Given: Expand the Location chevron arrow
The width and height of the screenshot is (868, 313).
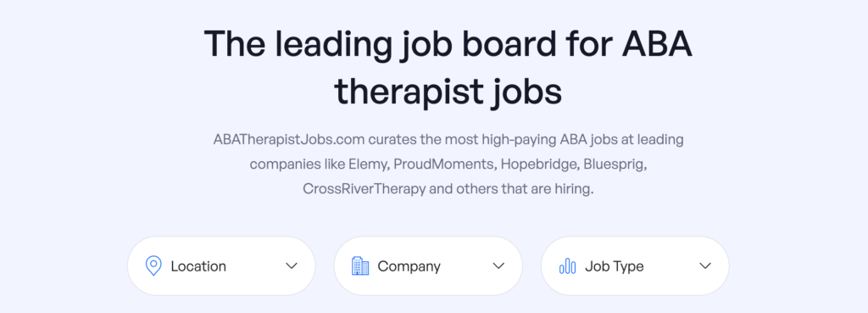Looking at the screenshot, I should click(x=292, y=265).
